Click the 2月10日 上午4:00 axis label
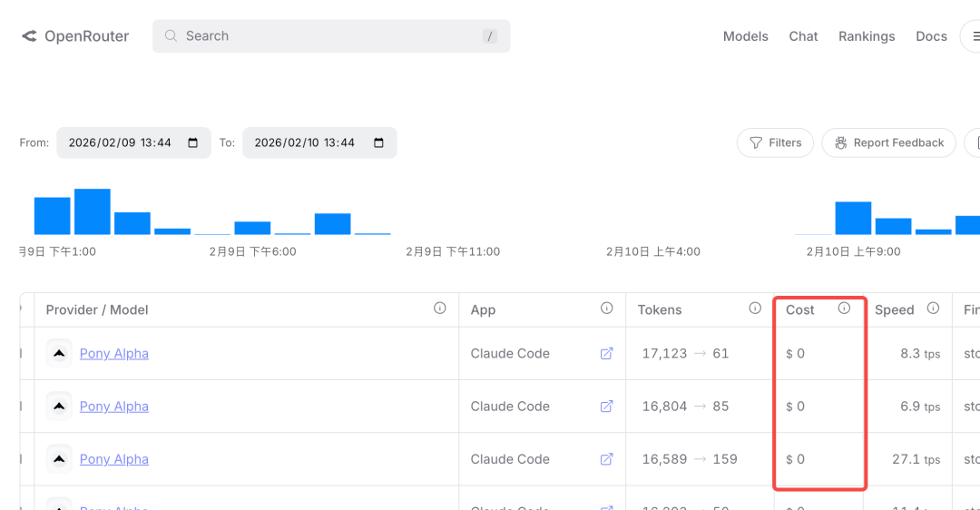This screenshot has height=510, width=980. click(652, 252)
